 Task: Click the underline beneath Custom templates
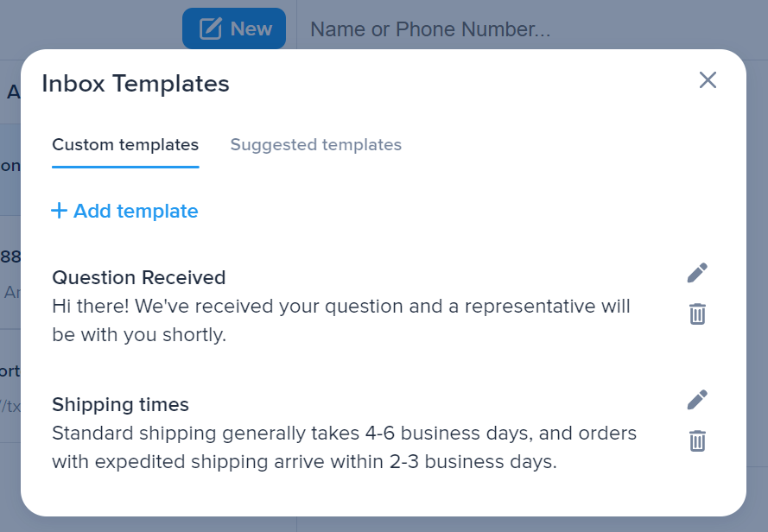[x=124, y=165]
